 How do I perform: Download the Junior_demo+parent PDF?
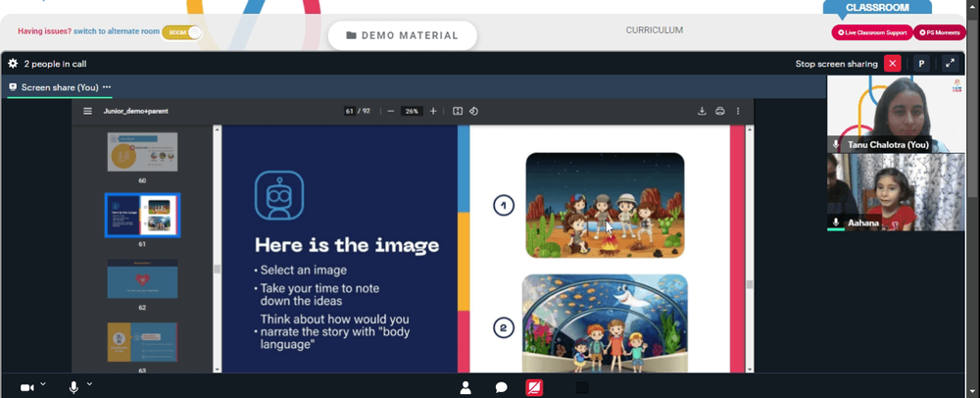coord(702,111)
